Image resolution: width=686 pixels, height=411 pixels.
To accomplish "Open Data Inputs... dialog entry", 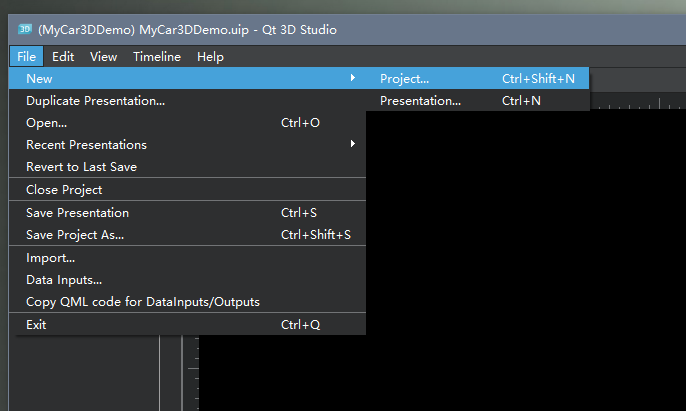I will pyautogui.click(x=187, y=280).
